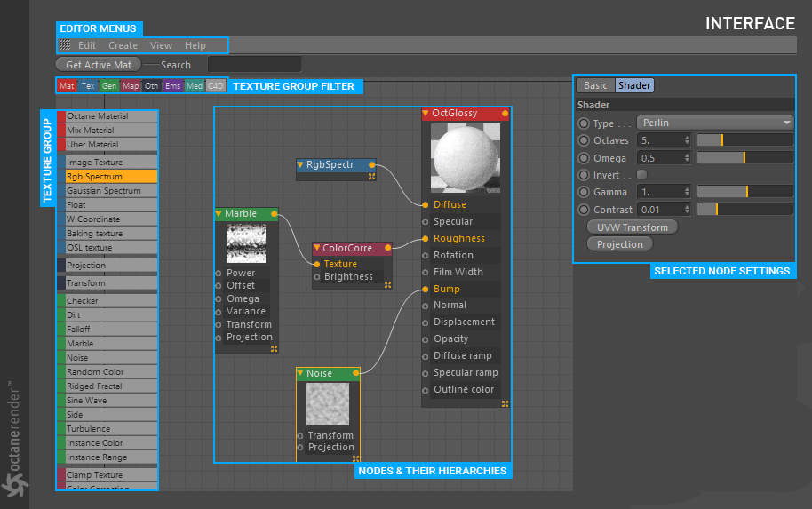Switch to the Basic tab
Viewport: 812px width, 509px height.
pyautogui.click(x=595, y=85)
